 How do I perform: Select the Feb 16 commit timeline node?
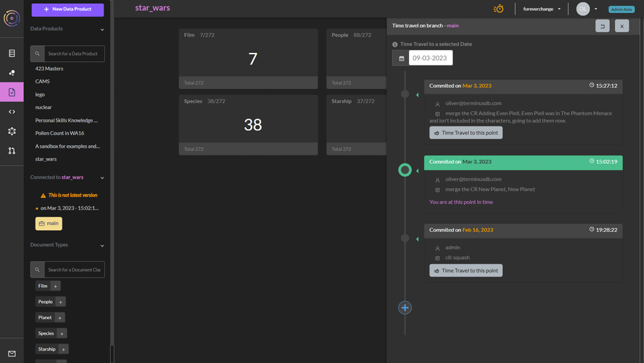pyautogui.click(x=405, y=238)
